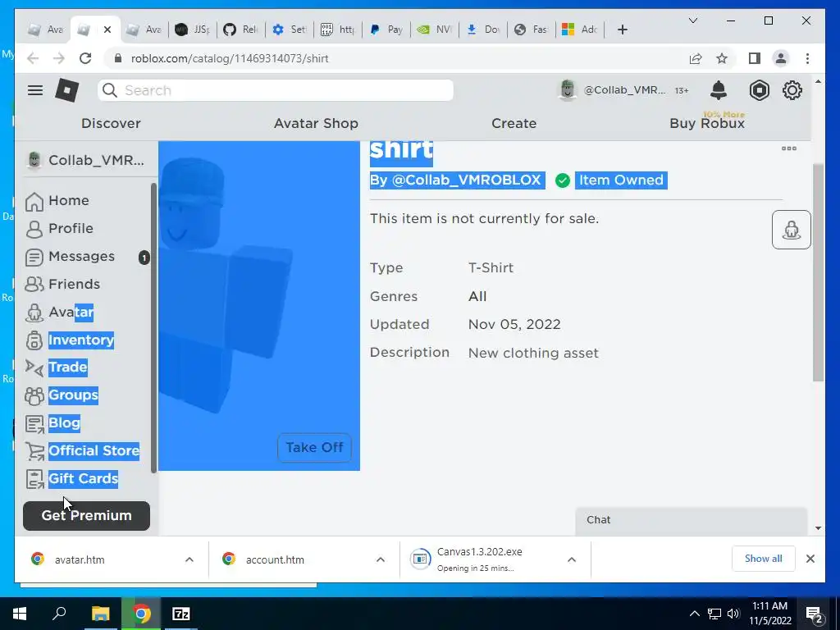Click the Roblox search field
840x630 pixels.
pyautogui.click(x=276, y=90)
